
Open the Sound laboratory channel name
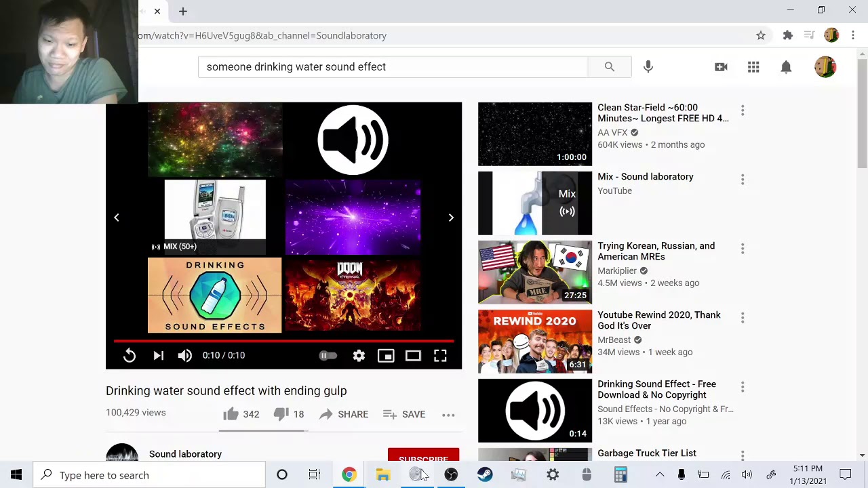185,454
